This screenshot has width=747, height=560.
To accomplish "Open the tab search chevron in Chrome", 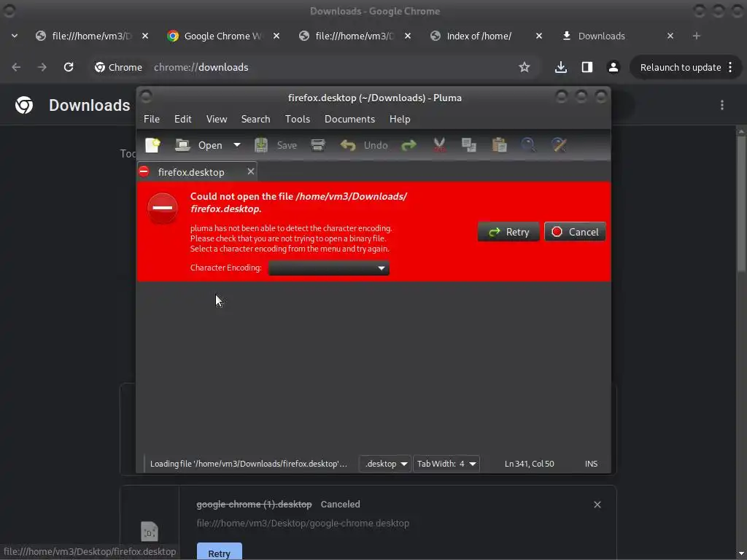I will click(x=15, y=36).
